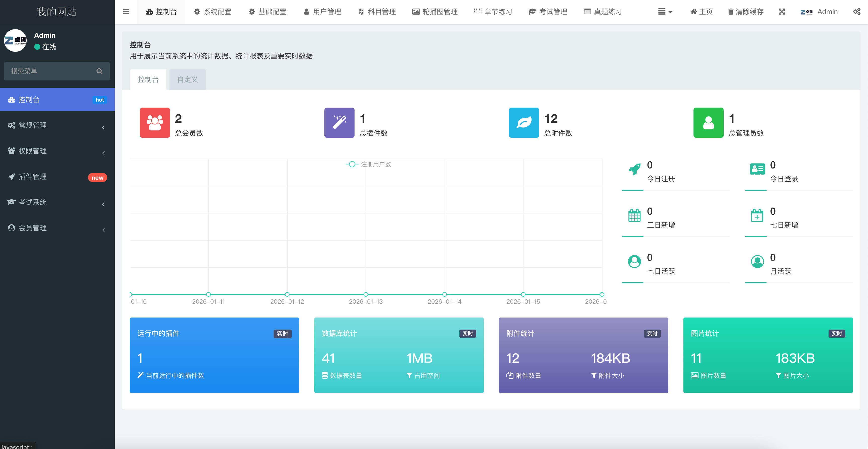868x449 pixels.
Task: Open 科目管理 from the top navigation
Action: point(377,12)
